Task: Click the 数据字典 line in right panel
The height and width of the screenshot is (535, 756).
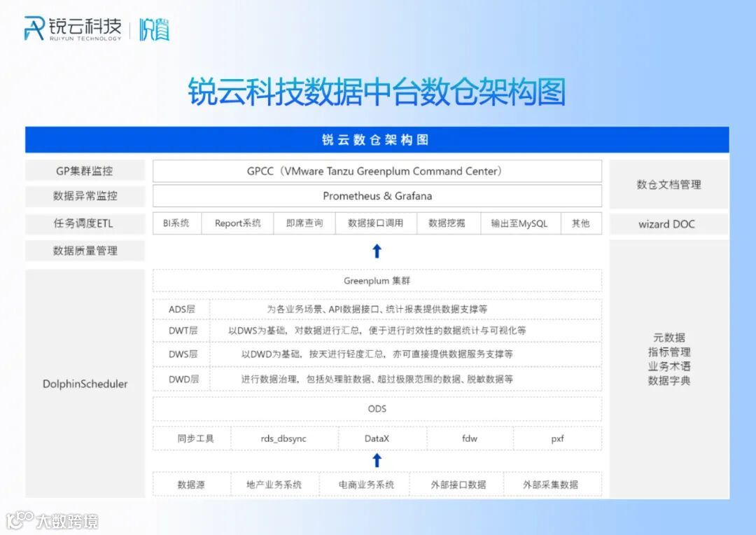Action: pyautogui.click(x=668, y=381)
